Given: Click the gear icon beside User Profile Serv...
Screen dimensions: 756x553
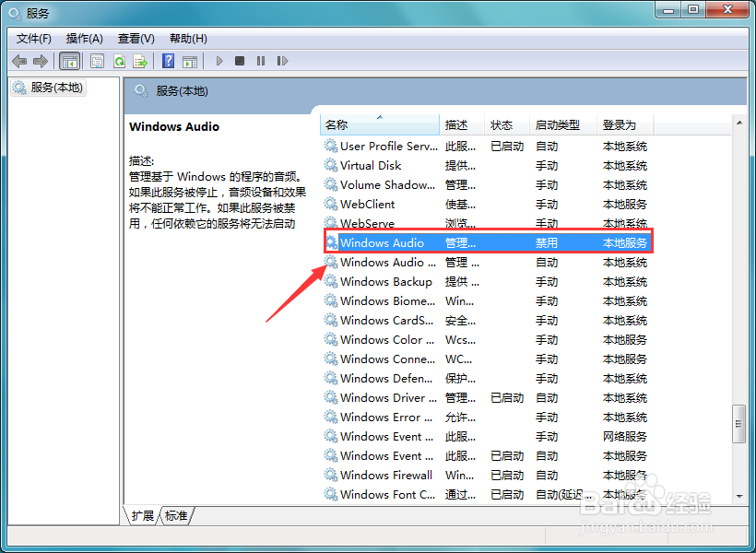Looking at the screenshot, I should click(x=330, y=147).
